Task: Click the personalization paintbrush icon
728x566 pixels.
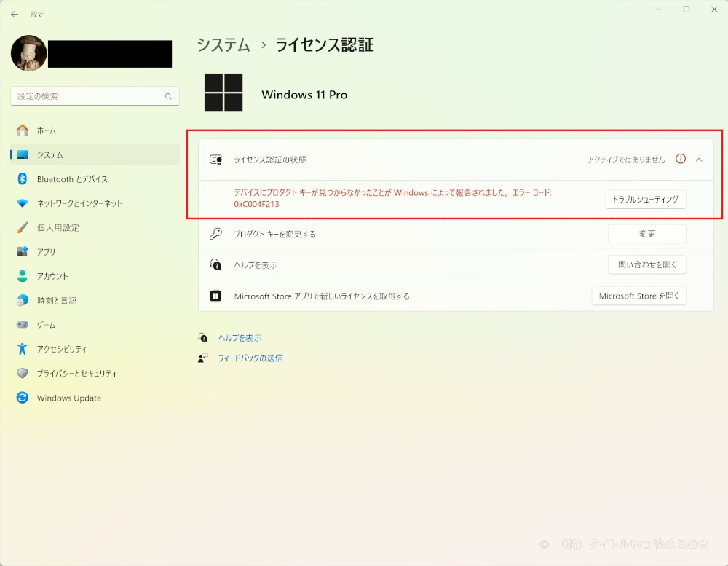Action: click(23, 228)
